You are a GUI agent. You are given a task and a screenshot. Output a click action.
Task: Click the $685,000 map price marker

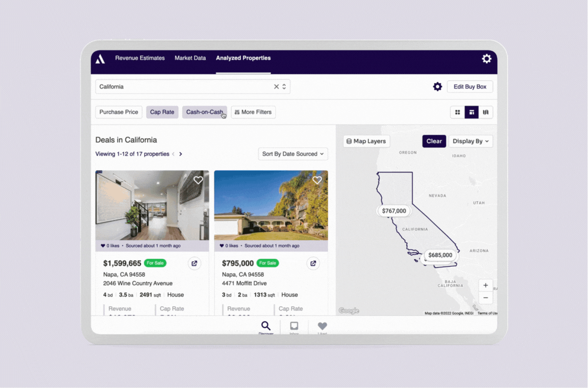[440, 255]
